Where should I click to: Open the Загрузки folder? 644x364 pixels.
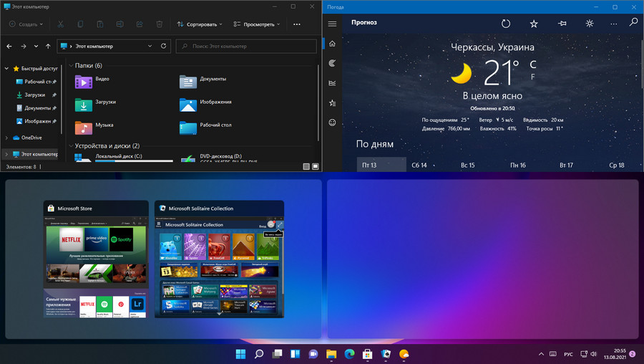[95, 105]
